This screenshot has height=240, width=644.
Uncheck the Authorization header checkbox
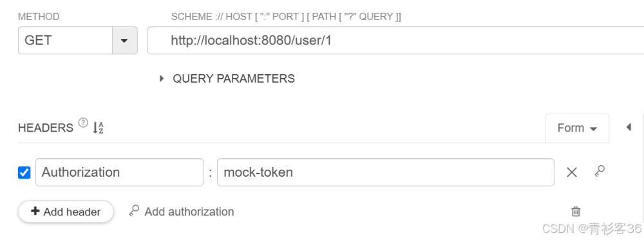point(24,172)
